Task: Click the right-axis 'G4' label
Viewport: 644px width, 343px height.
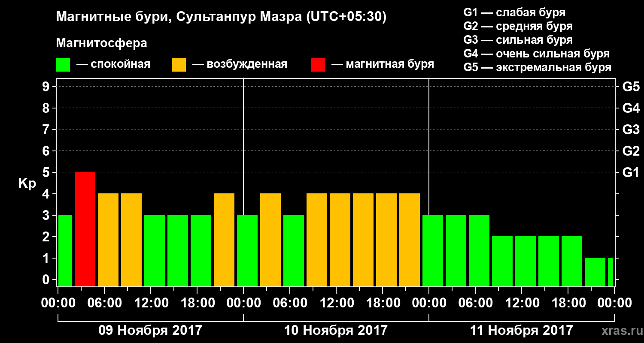Action: click(x=631, y=108)
